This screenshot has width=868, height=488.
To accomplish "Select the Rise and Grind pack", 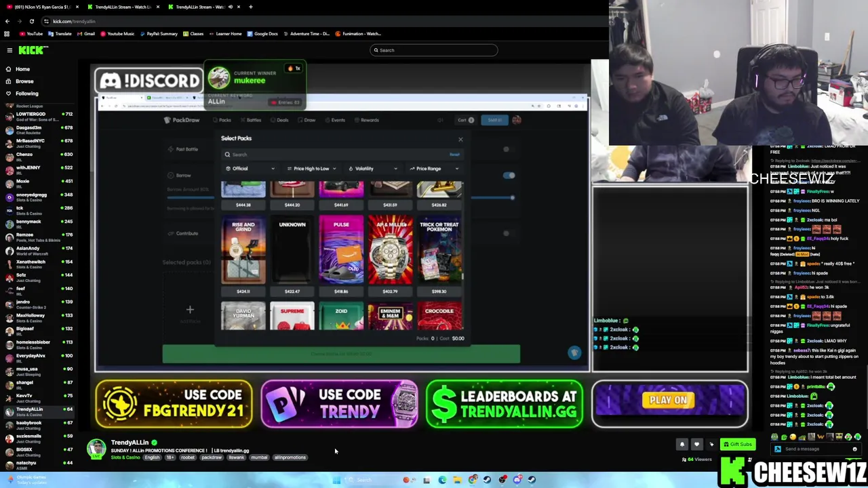I will 243,256.
